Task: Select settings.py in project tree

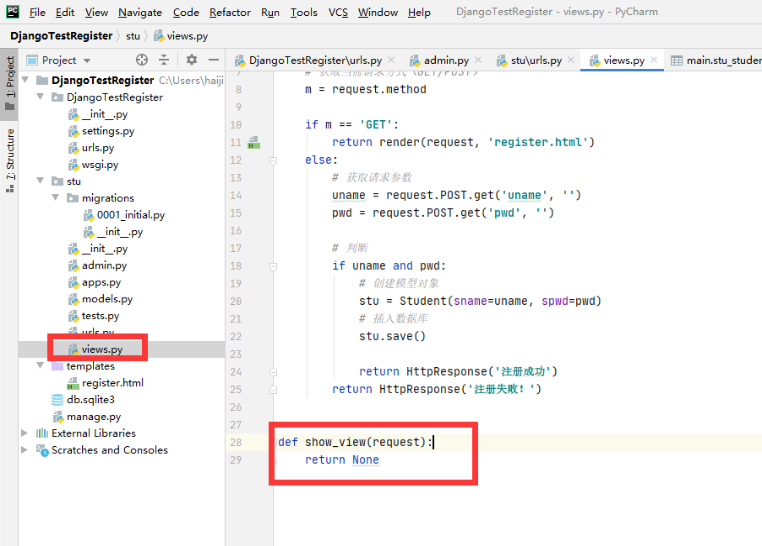Action: 108,131
